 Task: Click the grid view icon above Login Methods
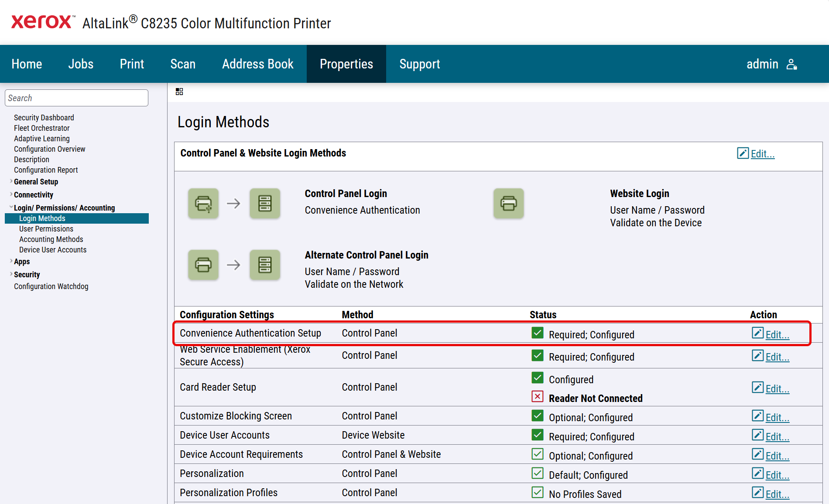pyautogui.click(x=179, y=92)
